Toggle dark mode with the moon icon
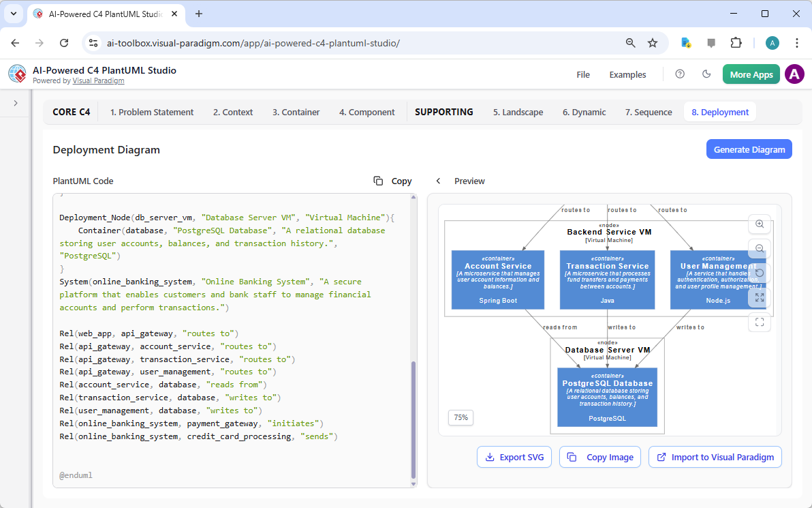 point(707,74)
